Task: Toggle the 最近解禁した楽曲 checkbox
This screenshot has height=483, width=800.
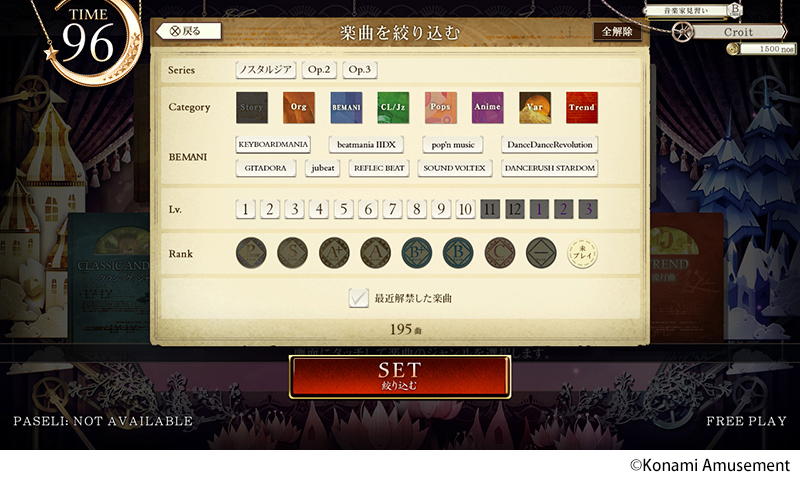Action: (x=358, y=298)
